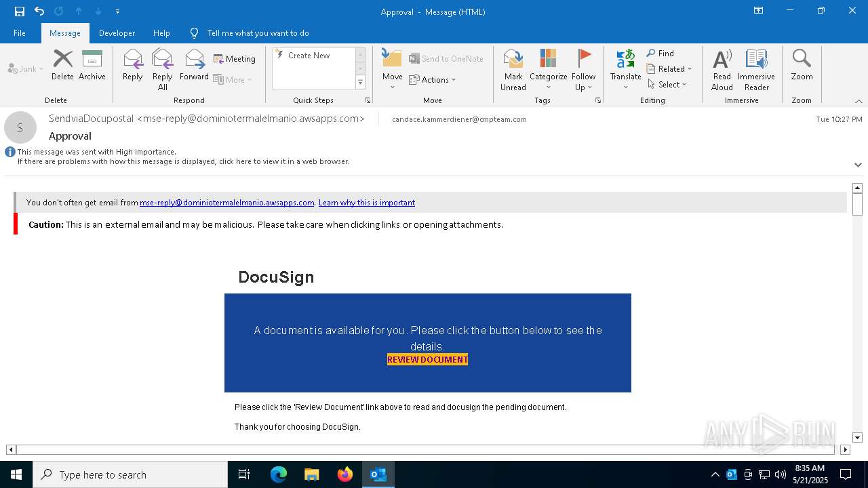
Task: Click the recipient address candace.kammerdiener@cmpteam.com
Action: [459, 119]
